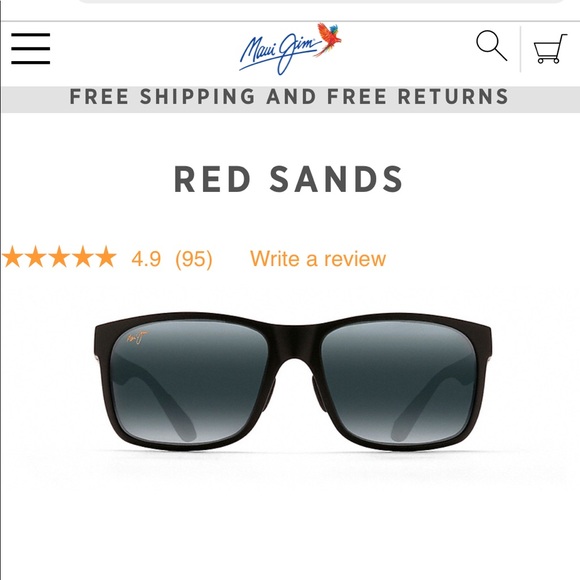Click the RED SANDS product title
This screenshot has width=580, height=580.
tap(288, 179)
